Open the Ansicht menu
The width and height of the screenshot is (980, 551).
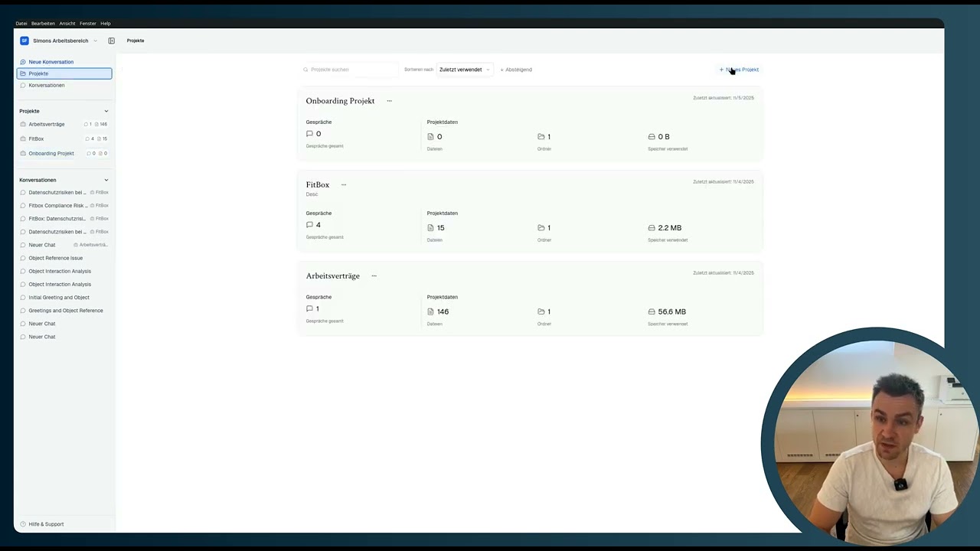[67, 24]
